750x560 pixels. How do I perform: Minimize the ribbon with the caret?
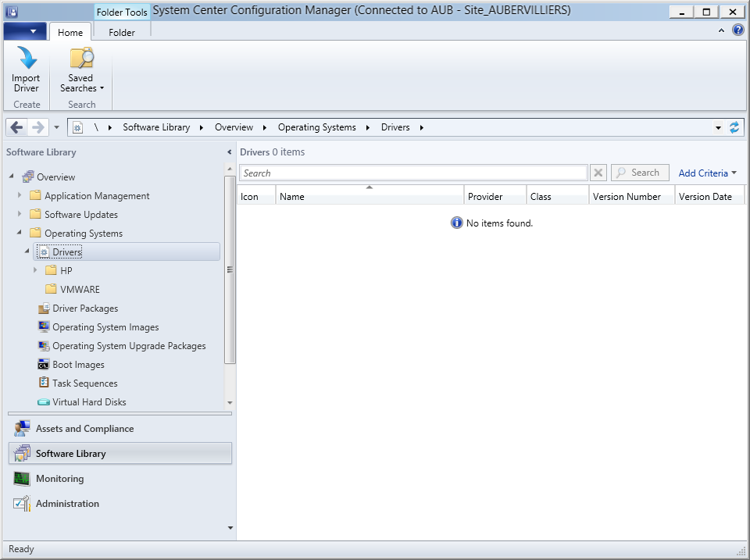[721, 30]
